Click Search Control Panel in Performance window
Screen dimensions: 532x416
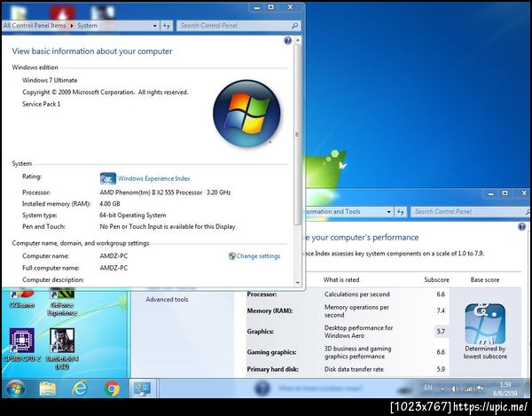[468, 212]
